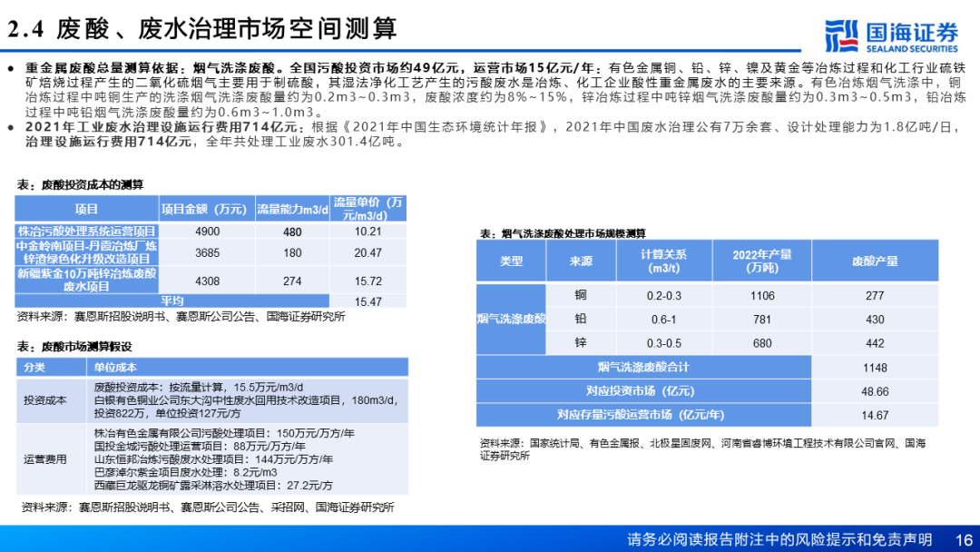Screen dimensions: 980x552
Task: Select the slide title '2.4 废酸、废水治理市场空间测算'
Action: point(202,29)
